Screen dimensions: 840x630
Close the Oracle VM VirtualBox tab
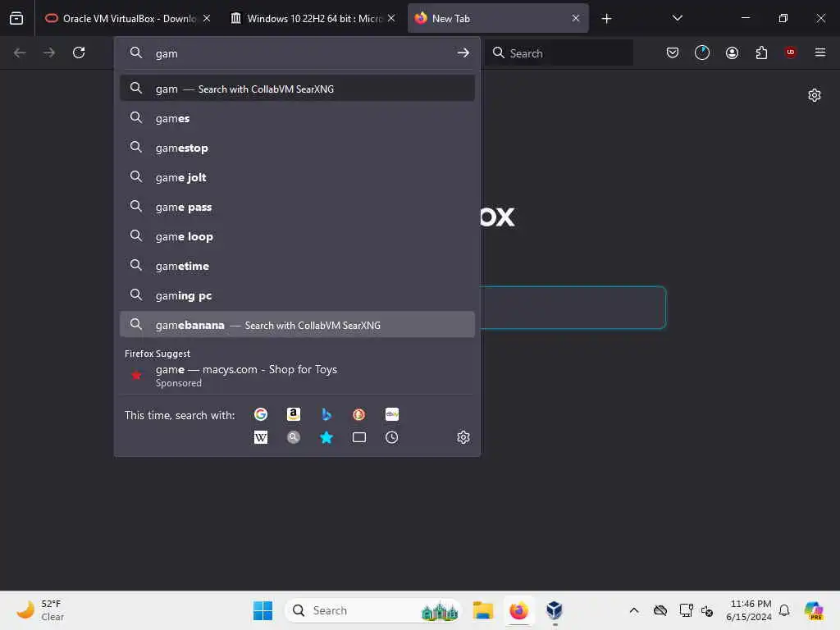click(x=207, y=18)
